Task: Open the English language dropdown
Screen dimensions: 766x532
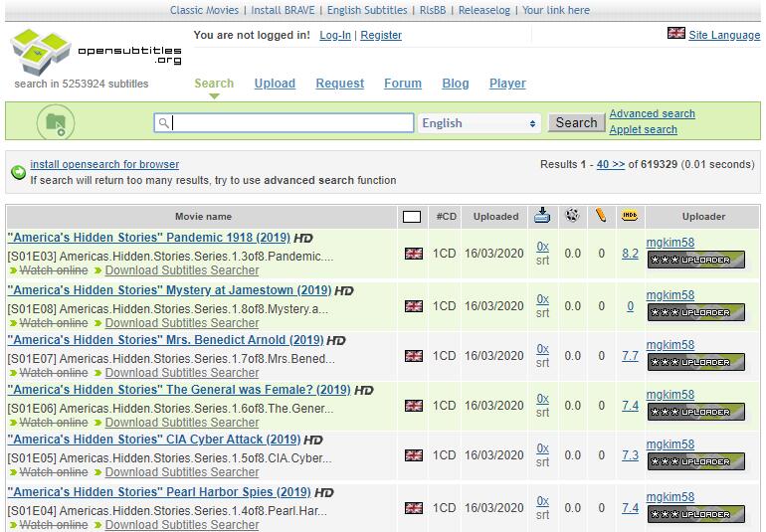Action: point(479,123)
